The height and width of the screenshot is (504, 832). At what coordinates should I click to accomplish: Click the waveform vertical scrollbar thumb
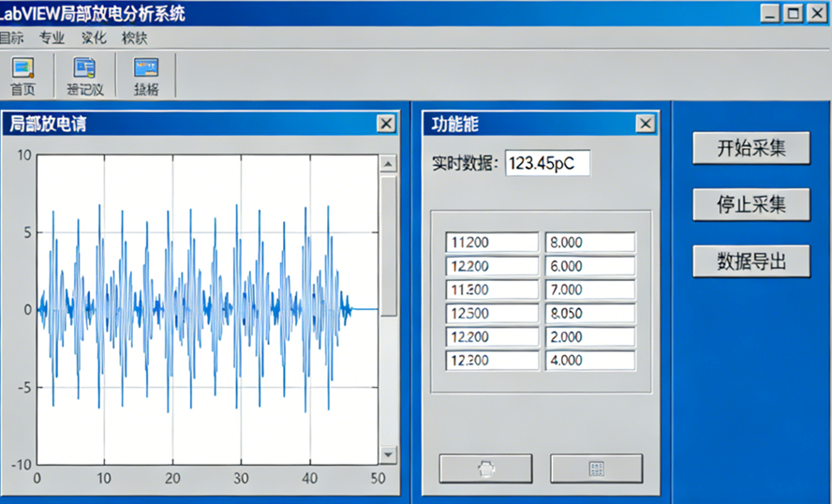coord(388,244)
